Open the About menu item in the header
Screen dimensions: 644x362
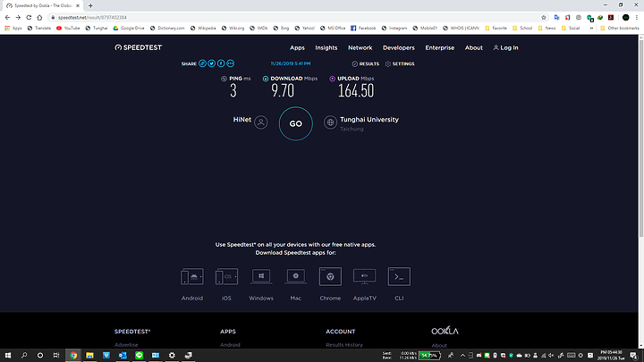coord(473,47)
